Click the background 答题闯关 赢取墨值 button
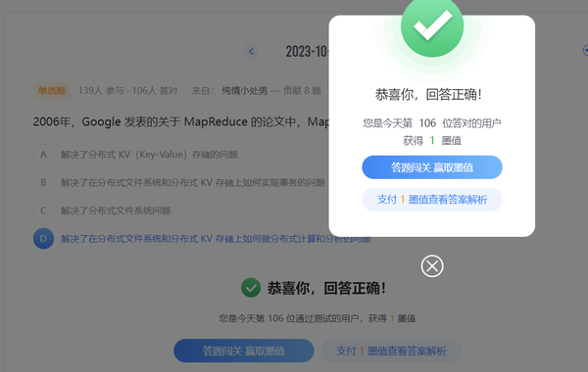 [244, 350]
